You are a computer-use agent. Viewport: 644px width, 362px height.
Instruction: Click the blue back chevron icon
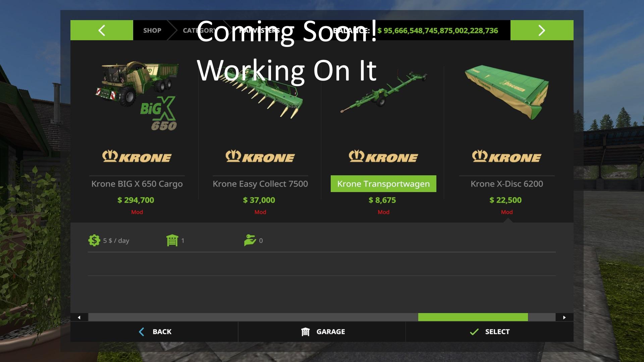[142, 332]
